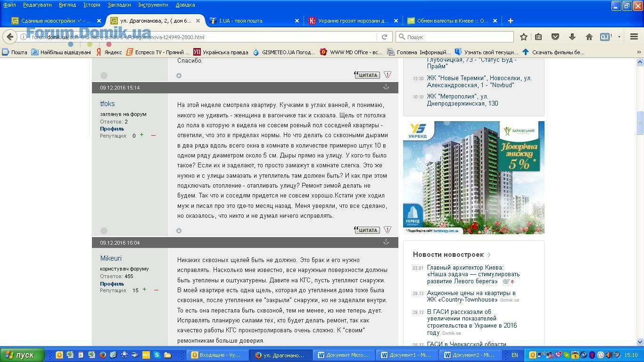
Task: Open ЖК Новые Теремки news link
Action: [479, 82]
